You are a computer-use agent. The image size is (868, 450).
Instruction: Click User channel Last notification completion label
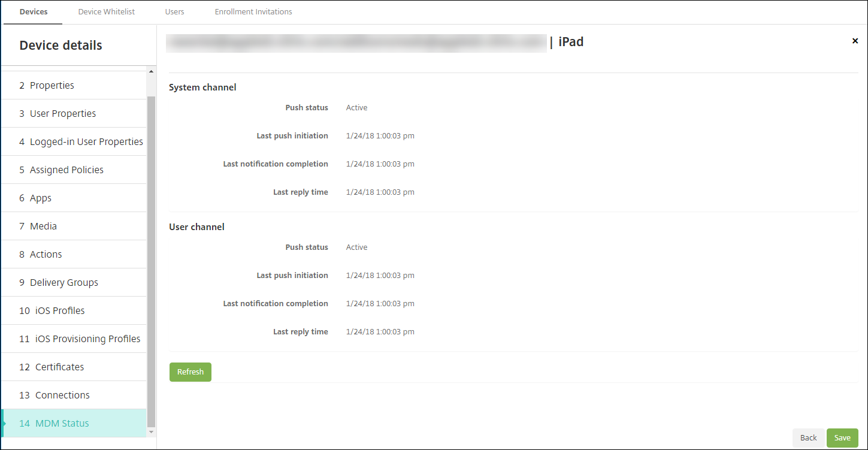click(276, 304)
